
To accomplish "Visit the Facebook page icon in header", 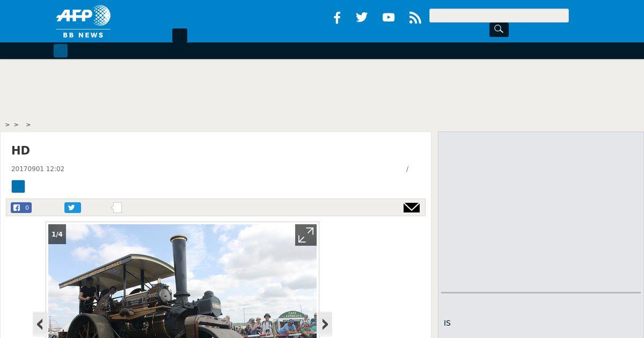I will tap(337, 18).
